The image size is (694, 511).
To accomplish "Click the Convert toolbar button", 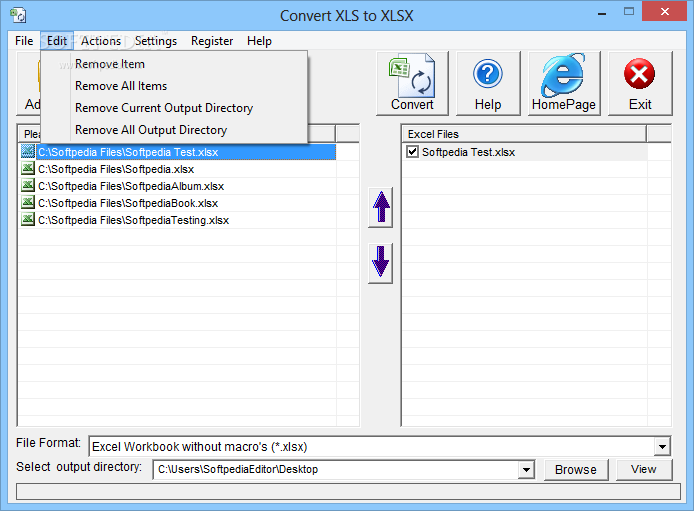I will pyautogui.click(x=412, y=83).
